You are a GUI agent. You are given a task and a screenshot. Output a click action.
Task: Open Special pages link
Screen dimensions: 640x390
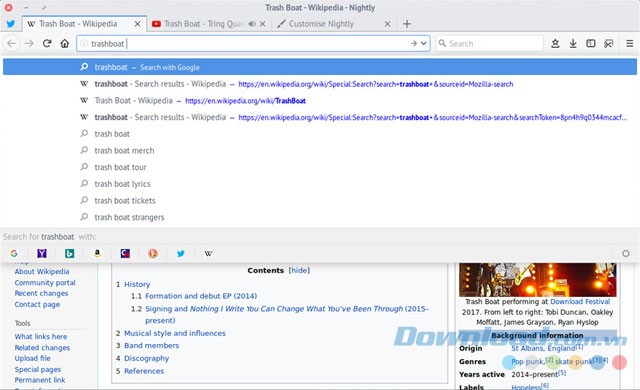pos(38,369)
